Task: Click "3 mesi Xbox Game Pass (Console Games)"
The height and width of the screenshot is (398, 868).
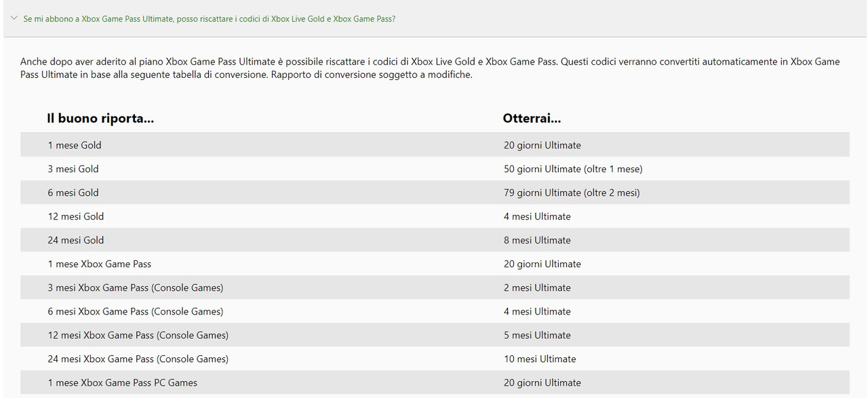Action: click(136, 287)
